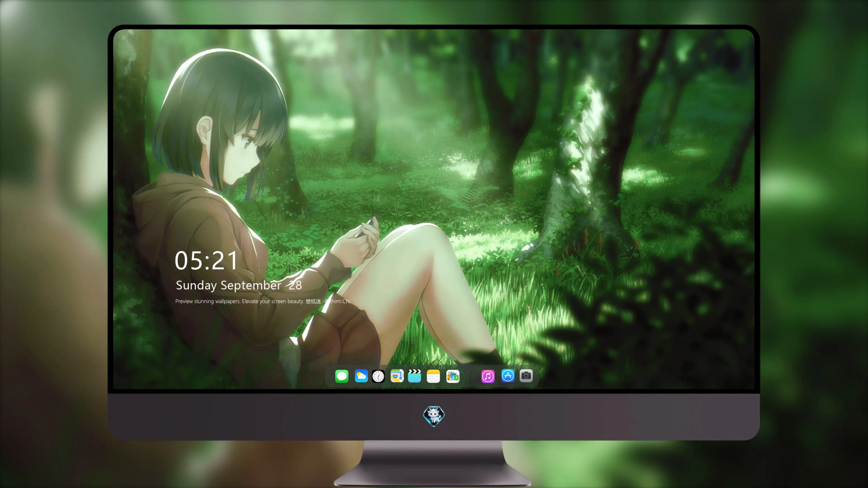The height and width of the screenshot is (488, 868).
Task: Open the gray Camera app icon
Action: coord(526,375)
